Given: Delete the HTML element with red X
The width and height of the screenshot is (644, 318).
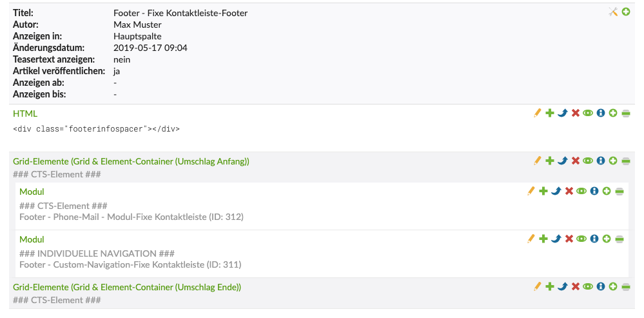Looking at the screenshot, I should [575, 113].
